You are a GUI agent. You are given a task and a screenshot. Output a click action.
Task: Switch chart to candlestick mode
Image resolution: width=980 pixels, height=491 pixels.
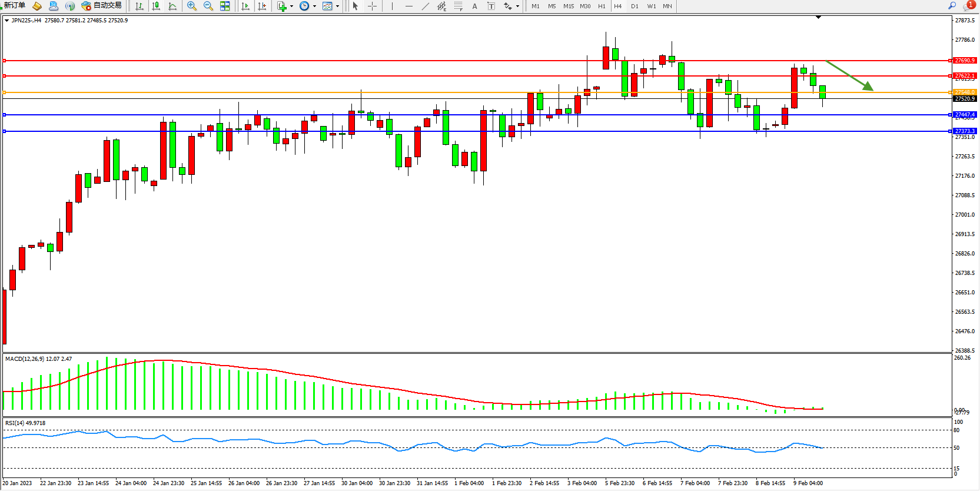click(x=156, y=6)
